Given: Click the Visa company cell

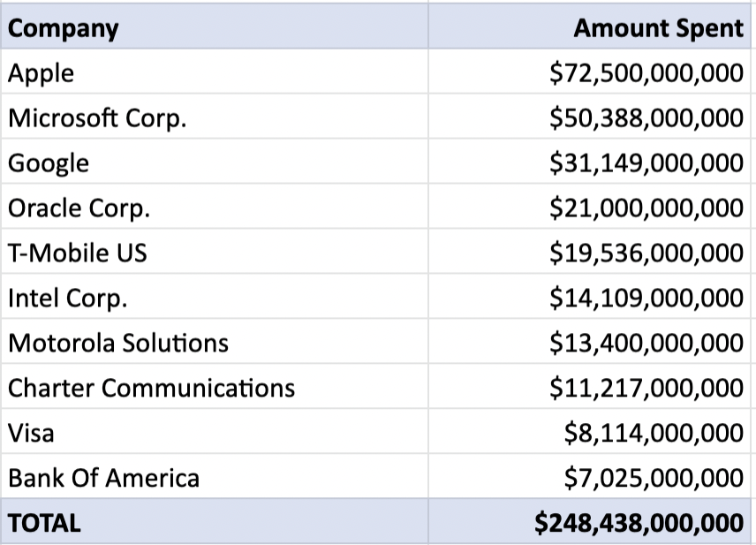Looking at the screenshot, I should click(x=31, y=433).
